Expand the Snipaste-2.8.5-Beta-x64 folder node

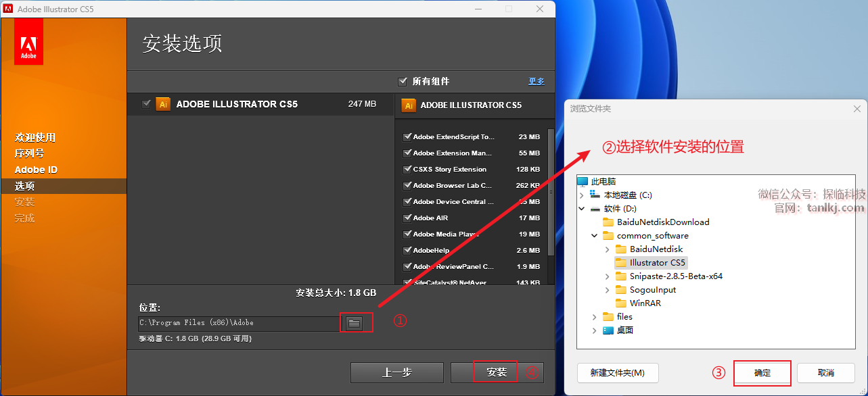click(x=608, y=276)
